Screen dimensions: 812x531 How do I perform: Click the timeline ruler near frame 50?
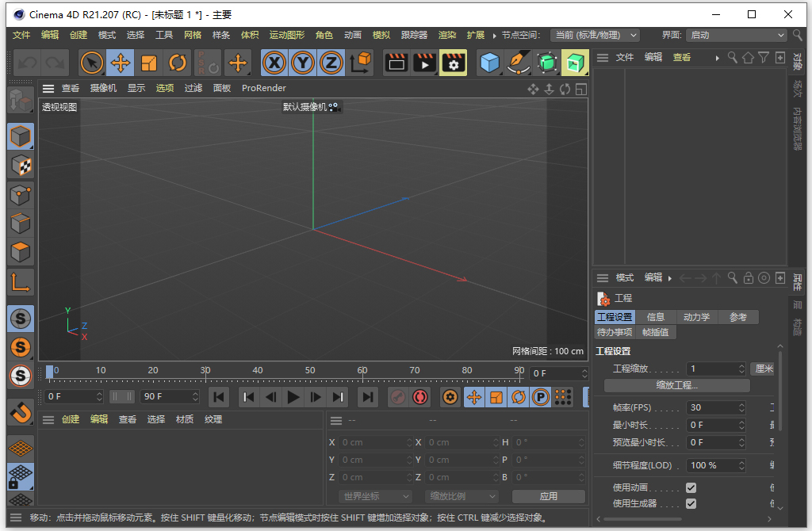tap(309, 370)
